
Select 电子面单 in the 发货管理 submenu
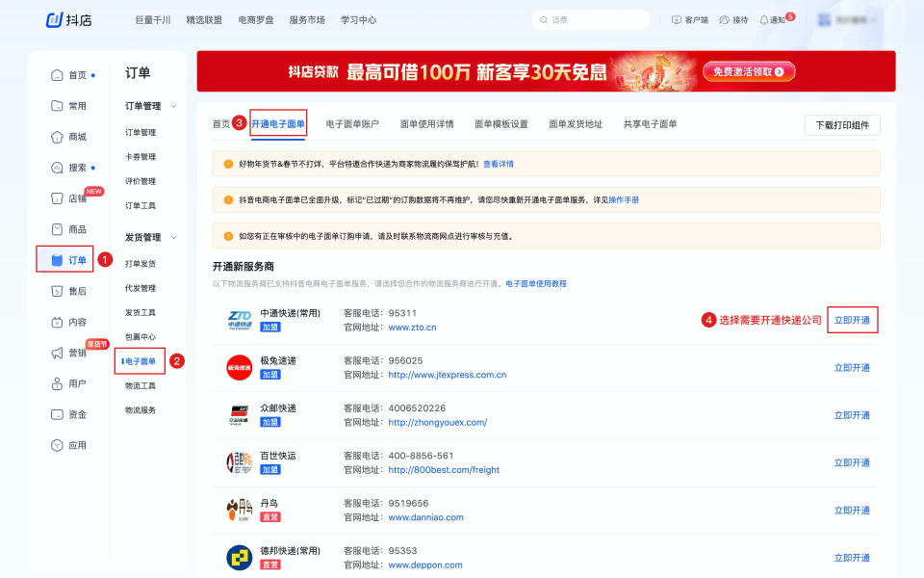tap(141, 361)
